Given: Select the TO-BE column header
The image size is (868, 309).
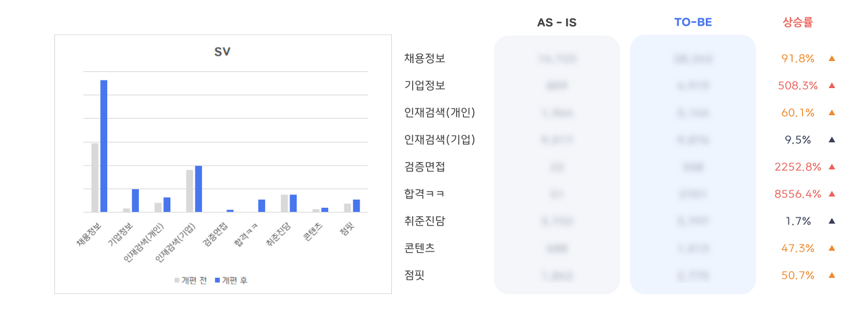Looking at the screenshot, I should tap(693, 22).
